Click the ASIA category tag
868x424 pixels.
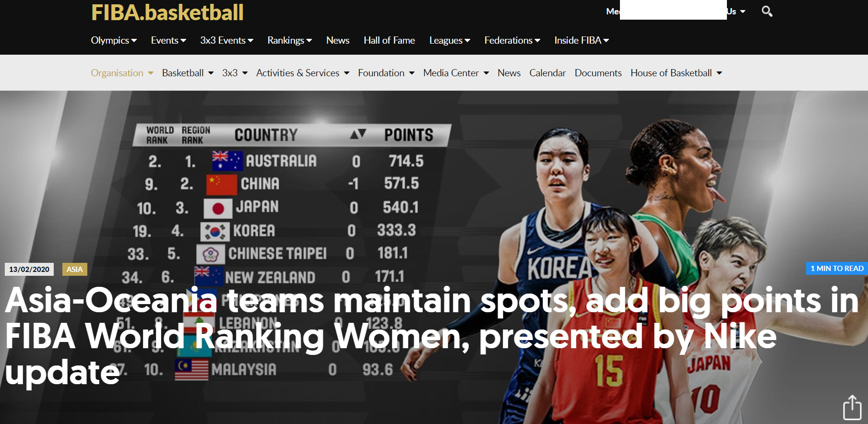(x=74, y=269)
